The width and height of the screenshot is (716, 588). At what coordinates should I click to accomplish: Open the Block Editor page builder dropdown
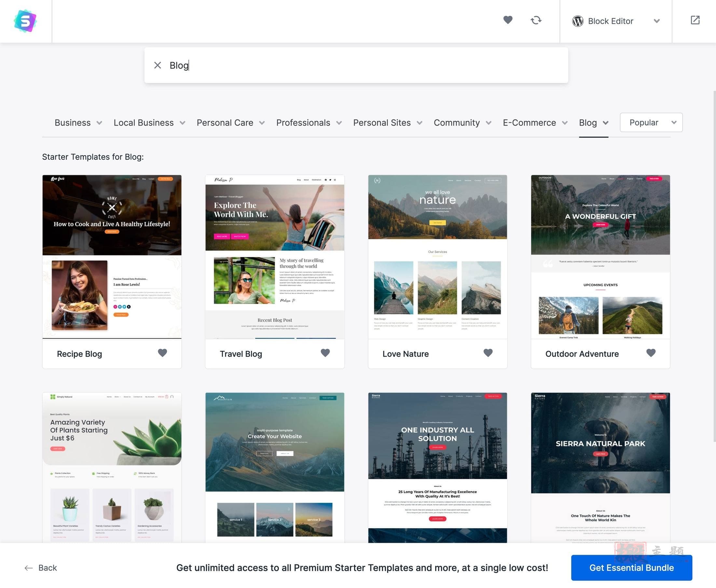click(x=616, y=21)
